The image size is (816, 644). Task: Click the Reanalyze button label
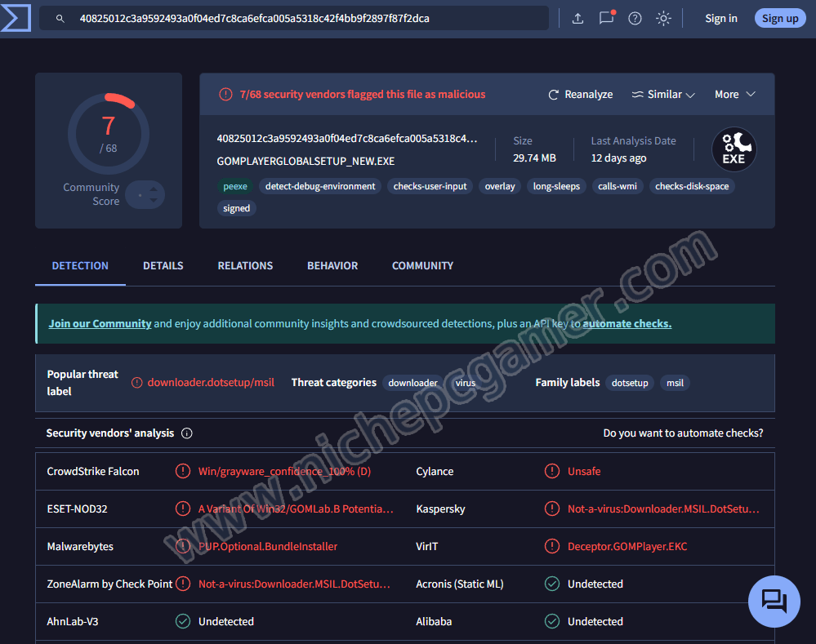[x=589, y=95]
